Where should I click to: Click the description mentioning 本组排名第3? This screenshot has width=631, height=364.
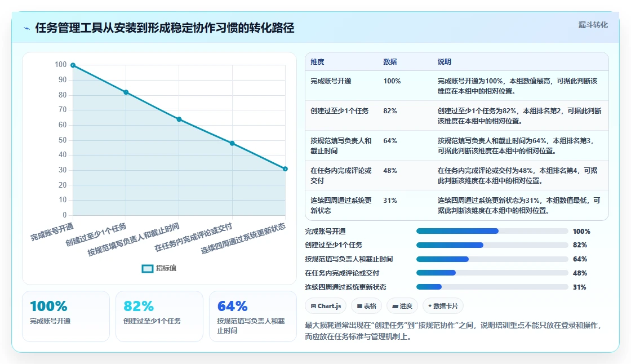pos(516,146)
